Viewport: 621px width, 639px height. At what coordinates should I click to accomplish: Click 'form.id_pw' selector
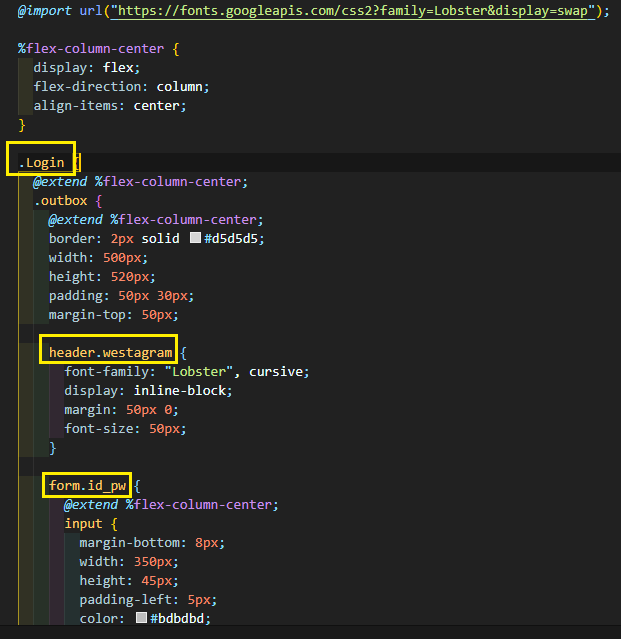87,486
